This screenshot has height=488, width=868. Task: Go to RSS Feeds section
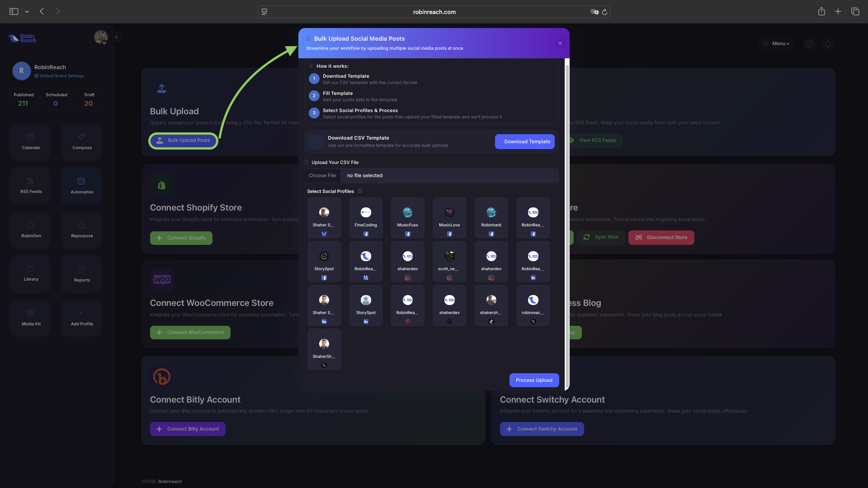pyautogui.click(x=31, y=185)
